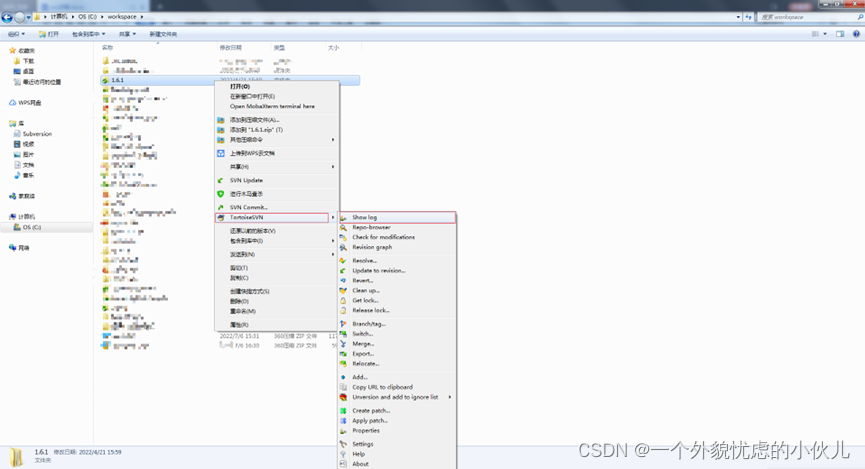Viewport: 865px width, 469px height.
Task: Open the 组织 toolbar dropdown
Action: pyautogui.click(x=16, y=34)
